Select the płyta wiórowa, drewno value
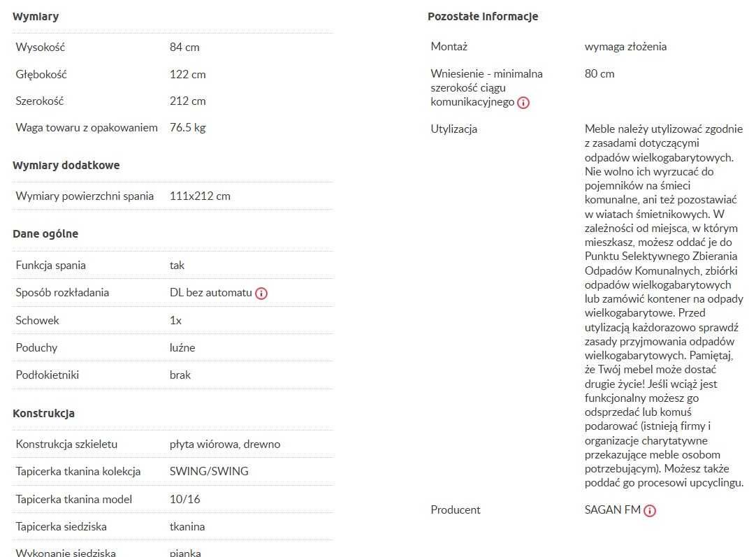 click(225, 444)
